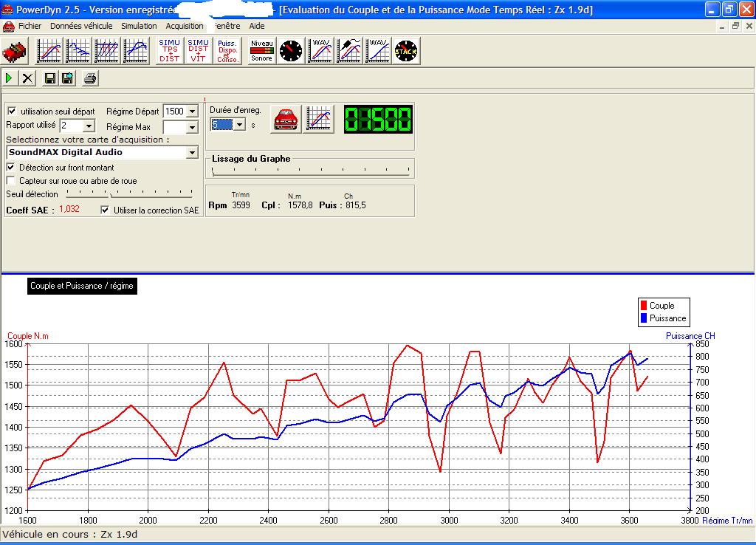Open the Aide menu
This screenshot has width=756, height=545.
(x=256, y=26)
